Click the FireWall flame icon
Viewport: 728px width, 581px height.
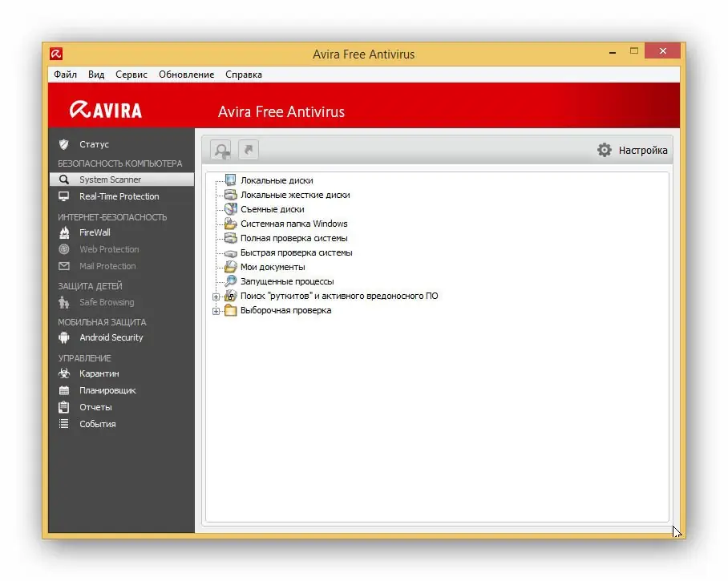click(x=64, y=232)
